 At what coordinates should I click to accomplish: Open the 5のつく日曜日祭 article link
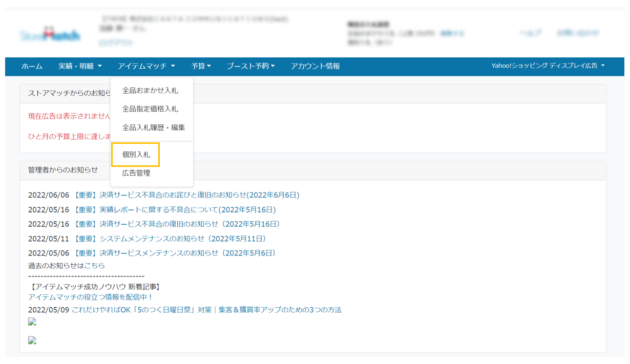tap(206, 310)
